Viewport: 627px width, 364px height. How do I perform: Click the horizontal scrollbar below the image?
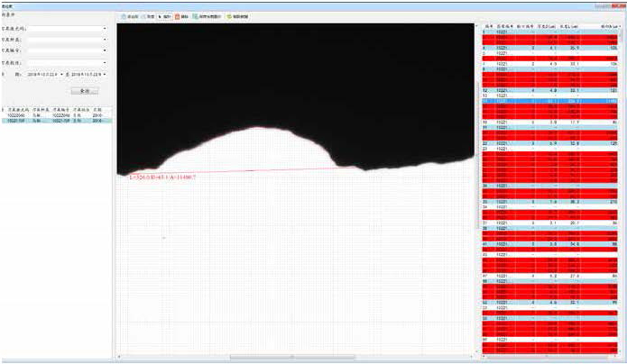[x=271, y=358]
